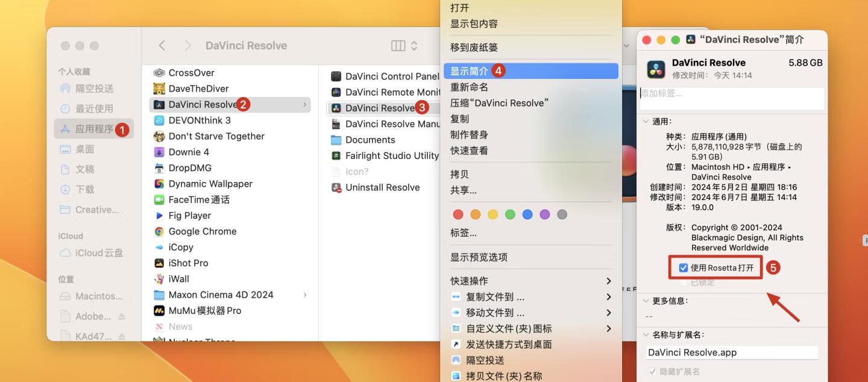Toggle the 使用Rosetta打开 checkbox
The width and height of the screenshot is (868, 382).
click(x=684, y=268)
